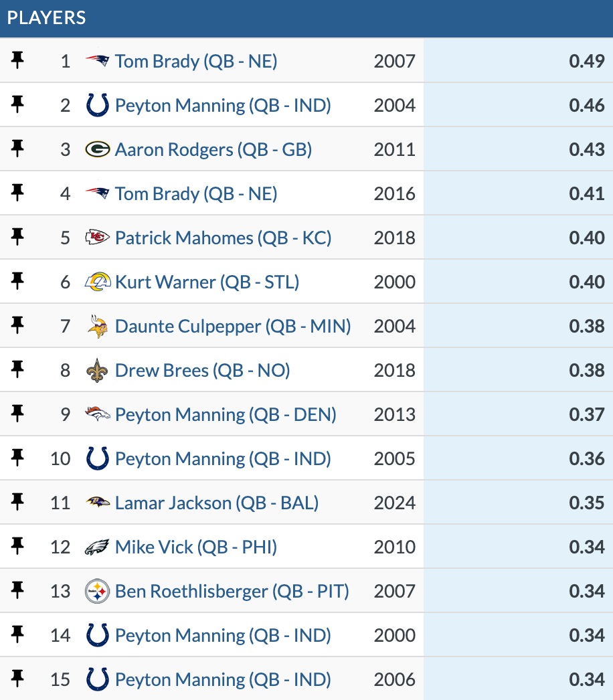
Task: Click the Eagles logo beside Mike Vick
Action: [x=97, y=547]
